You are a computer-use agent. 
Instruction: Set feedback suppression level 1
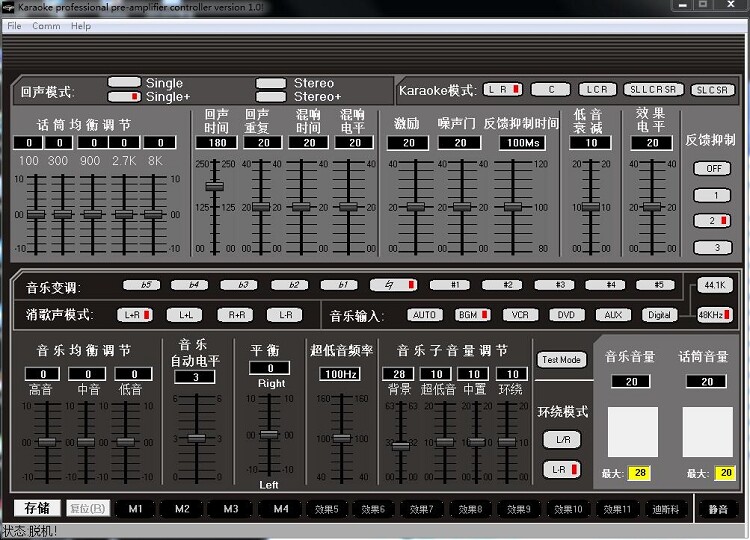713,195
